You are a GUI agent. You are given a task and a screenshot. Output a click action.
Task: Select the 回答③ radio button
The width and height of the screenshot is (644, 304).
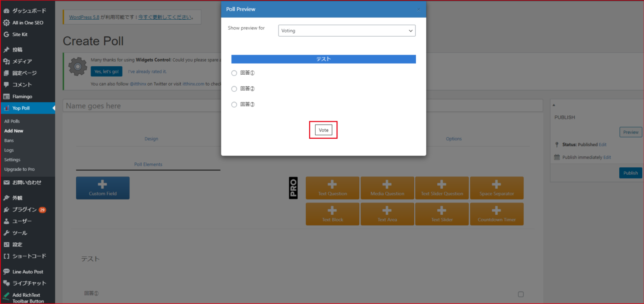pos(234,104)
